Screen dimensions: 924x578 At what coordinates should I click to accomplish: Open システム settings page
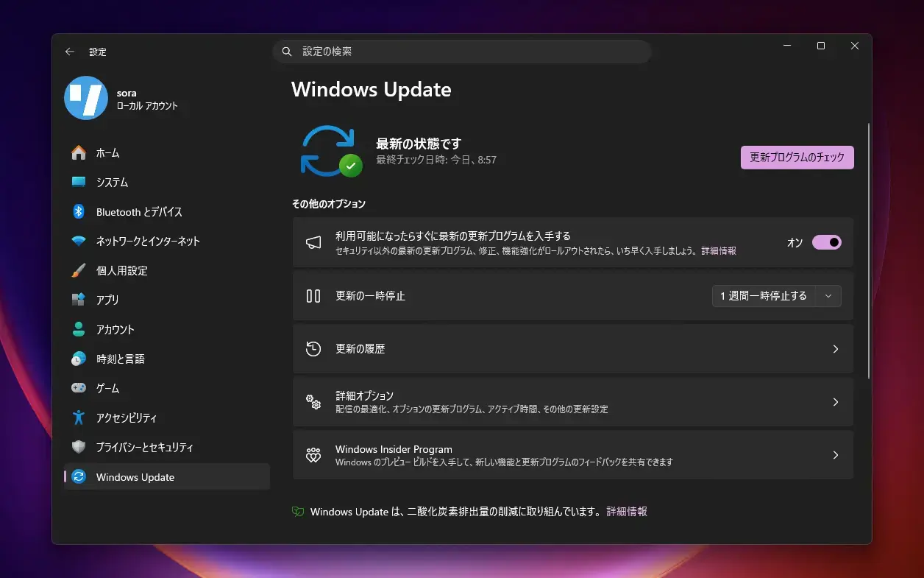(x=167, y=182)
